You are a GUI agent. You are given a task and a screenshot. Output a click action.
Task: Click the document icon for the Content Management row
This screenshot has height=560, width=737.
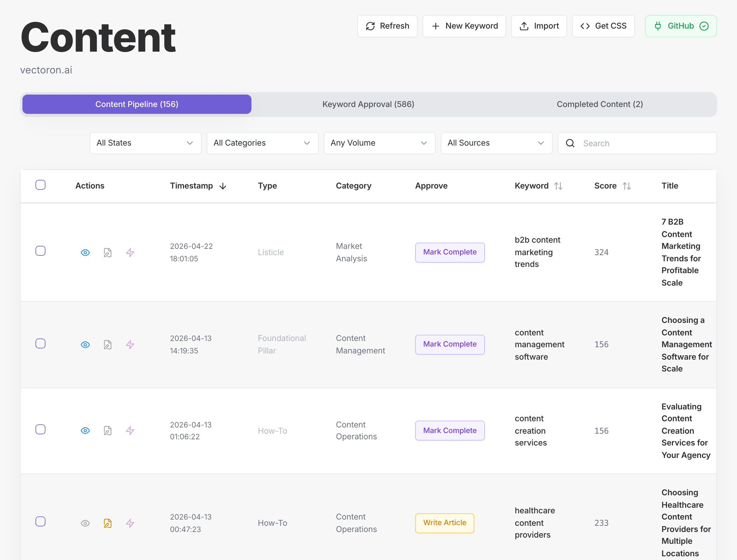point(107,344)
